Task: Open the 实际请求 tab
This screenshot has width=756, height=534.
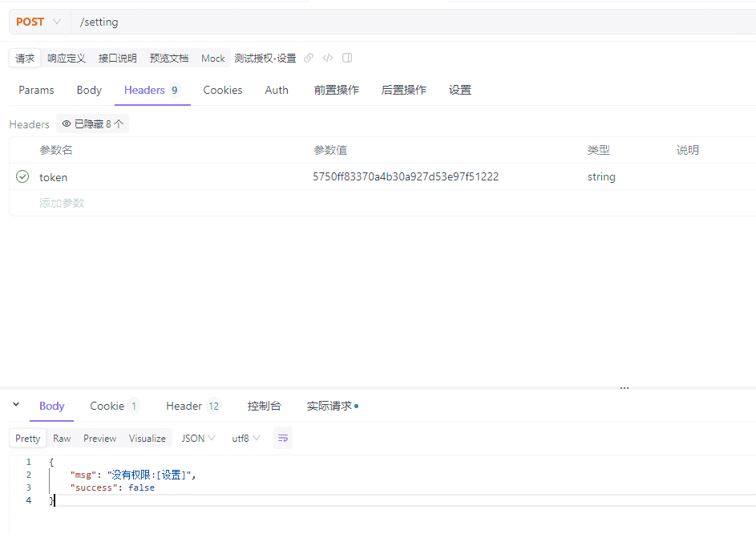Action: 332,407
